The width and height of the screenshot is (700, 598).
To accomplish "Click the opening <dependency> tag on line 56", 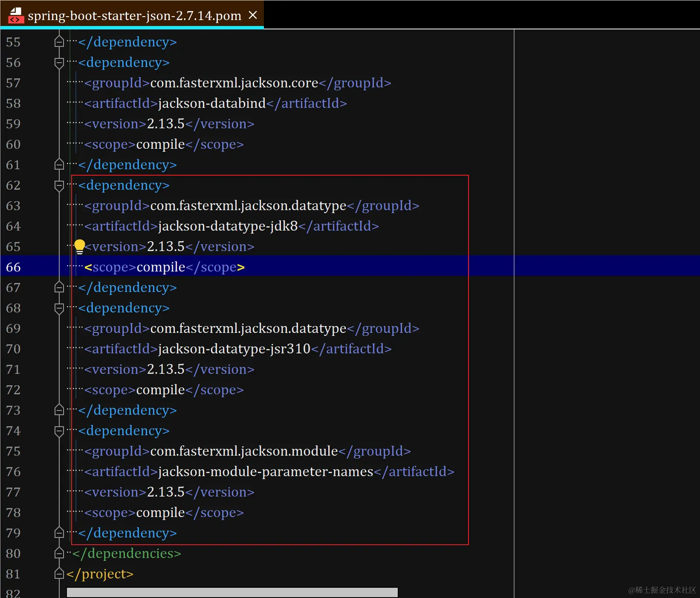I will tap(124, 62).
